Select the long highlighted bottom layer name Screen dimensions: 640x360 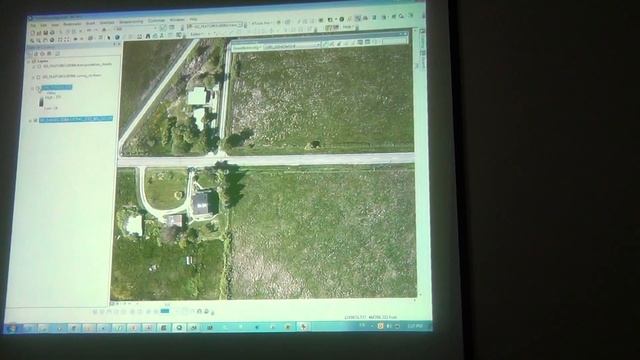point(76,119)
